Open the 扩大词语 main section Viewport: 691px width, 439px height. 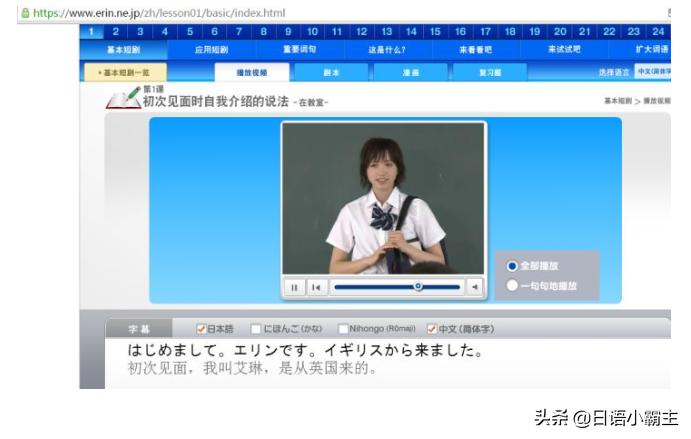click(640, 49)
